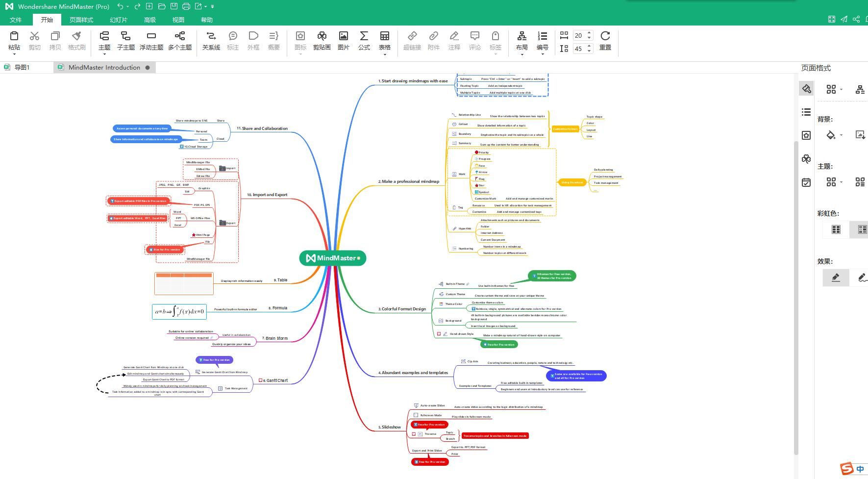
Task: Click the 重置 reset button
Action: [x=605, y=40]
